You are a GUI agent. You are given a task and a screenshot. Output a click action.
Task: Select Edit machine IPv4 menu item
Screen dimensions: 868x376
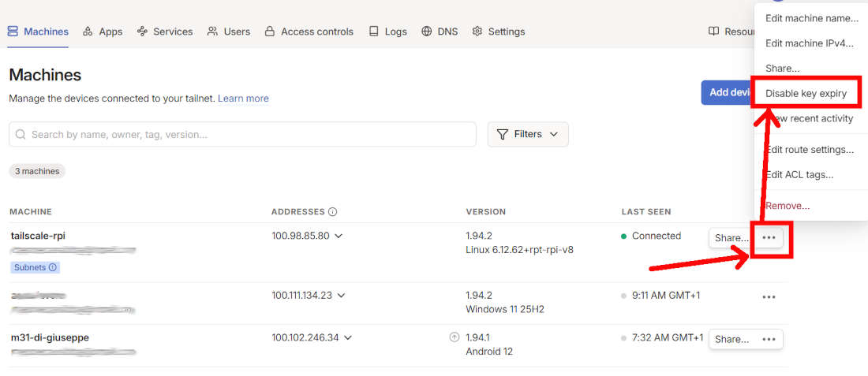tap(811, 43)
